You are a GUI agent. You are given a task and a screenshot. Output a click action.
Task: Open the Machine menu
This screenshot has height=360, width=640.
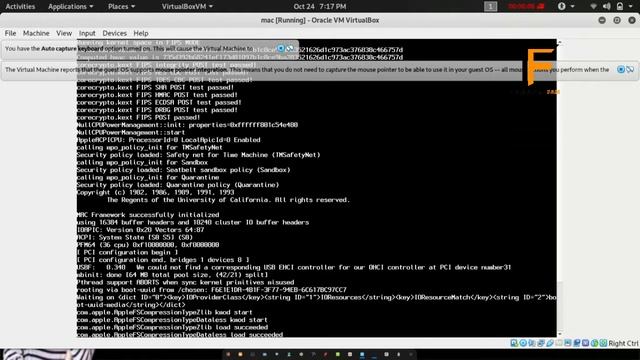pos(36,33)
